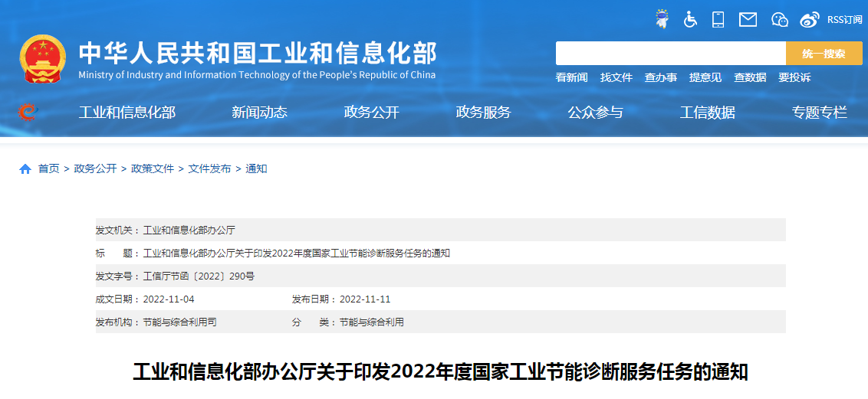
Task: Select the 发布日期 value 2022-11-11
Action: (x=365, y=299)
